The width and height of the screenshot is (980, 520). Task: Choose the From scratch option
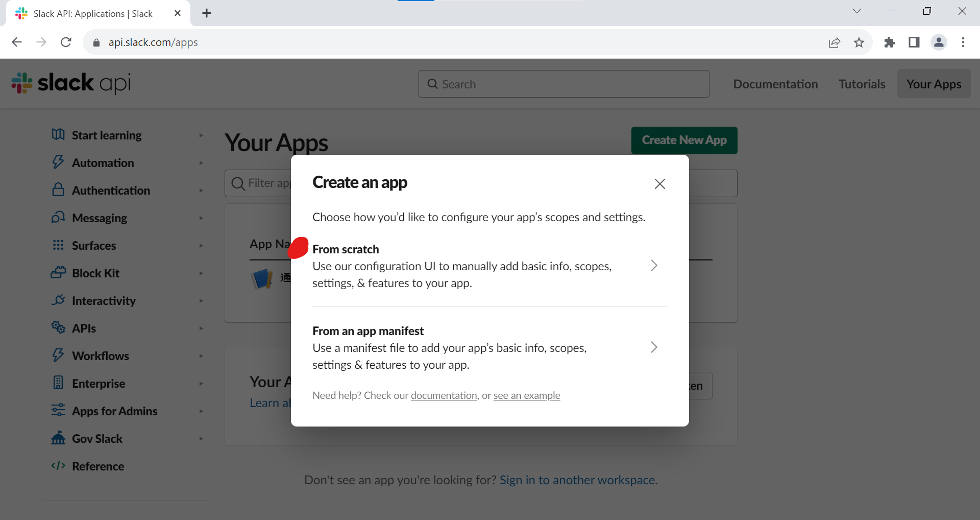pyautogui.click(x=346, y=249)
